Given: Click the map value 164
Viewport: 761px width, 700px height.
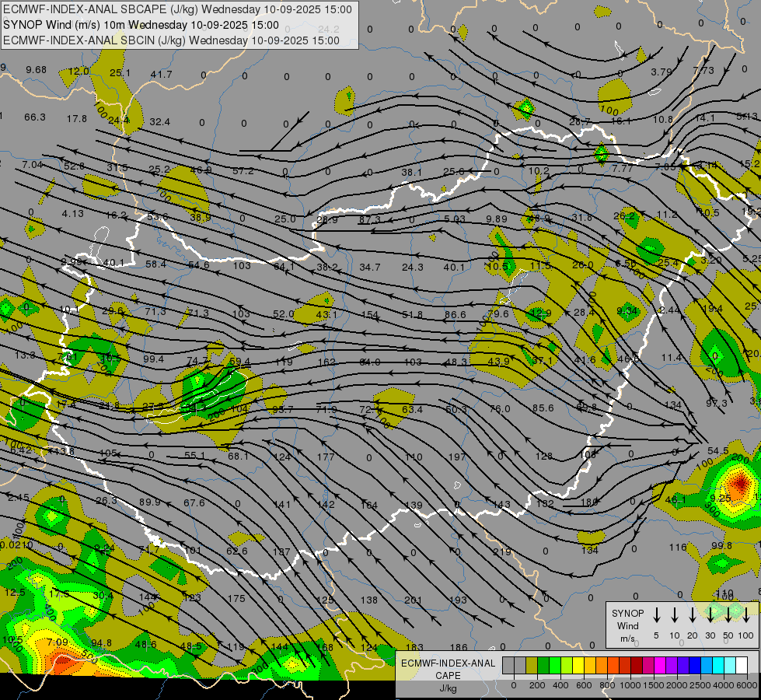Looking at the screenshot, I should pyautogui.click(x=369, y=506).
